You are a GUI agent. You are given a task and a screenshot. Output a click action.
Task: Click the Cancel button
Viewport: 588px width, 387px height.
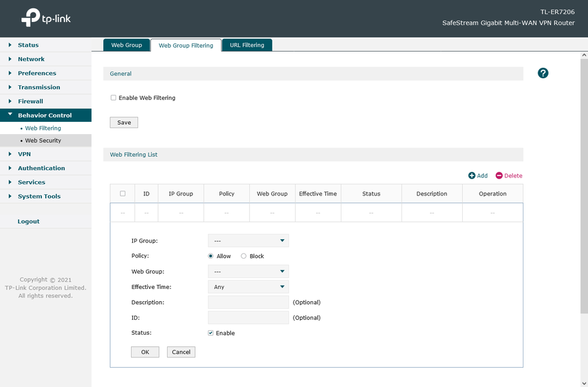[x=181, y=352]
